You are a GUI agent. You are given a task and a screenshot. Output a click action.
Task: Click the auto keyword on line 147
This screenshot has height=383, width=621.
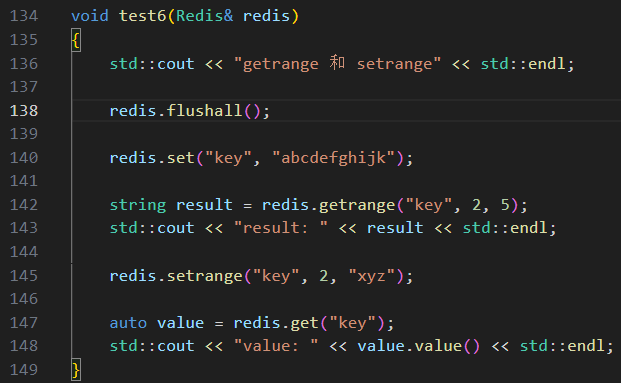click(x=128, y=323)
